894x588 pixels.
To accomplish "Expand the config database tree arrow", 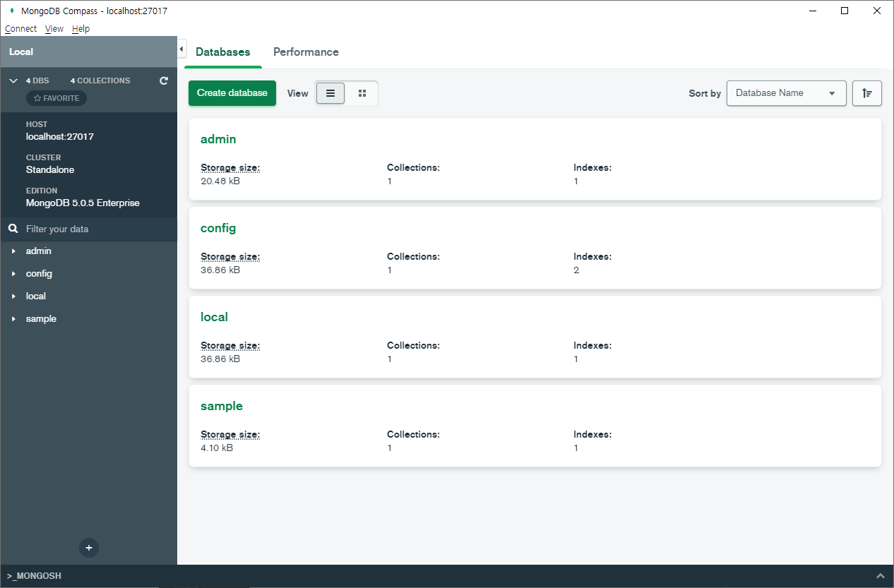I will coord(13,274).
